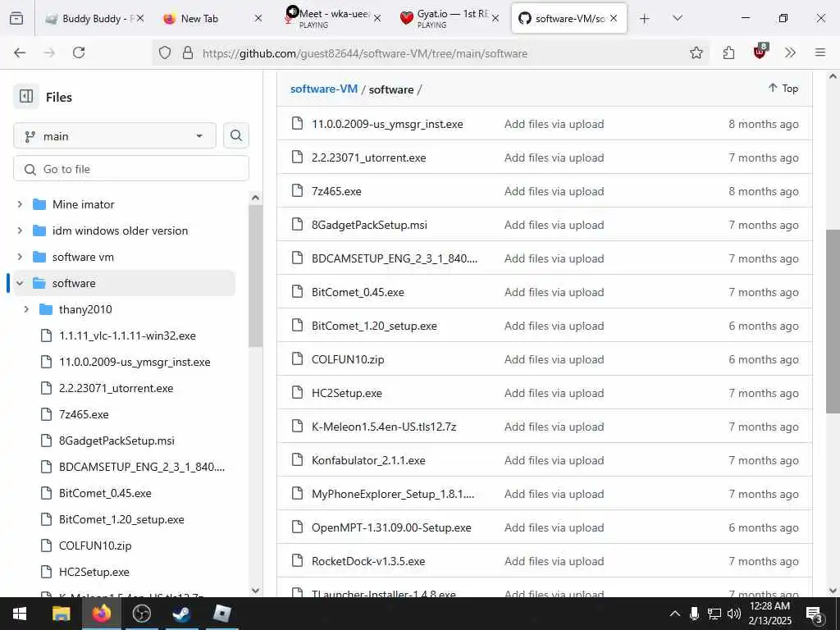Image resolution: width=840 pixels, height=630 pixels.
Task: Expand the Mine imator folder
Action: point(20,204)
